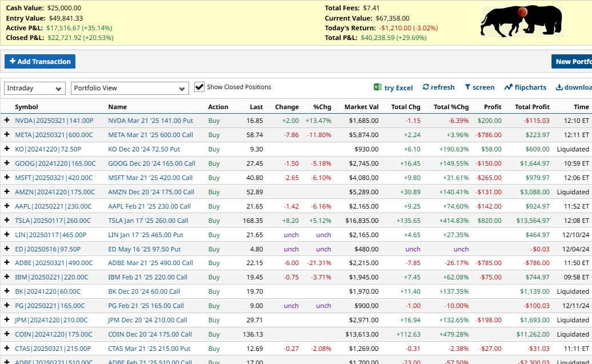Click the screen filter icon link
This screenshot has height=364, width=592.
pyautogui.click(x=479, y=87)
